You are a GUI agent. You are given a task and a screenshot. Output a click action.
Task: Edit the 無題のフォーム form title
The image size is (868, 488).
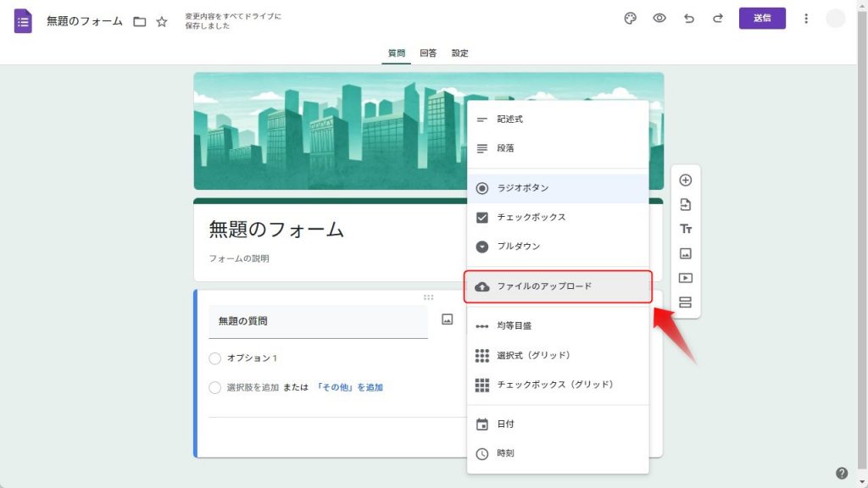(x=276, y=229)
